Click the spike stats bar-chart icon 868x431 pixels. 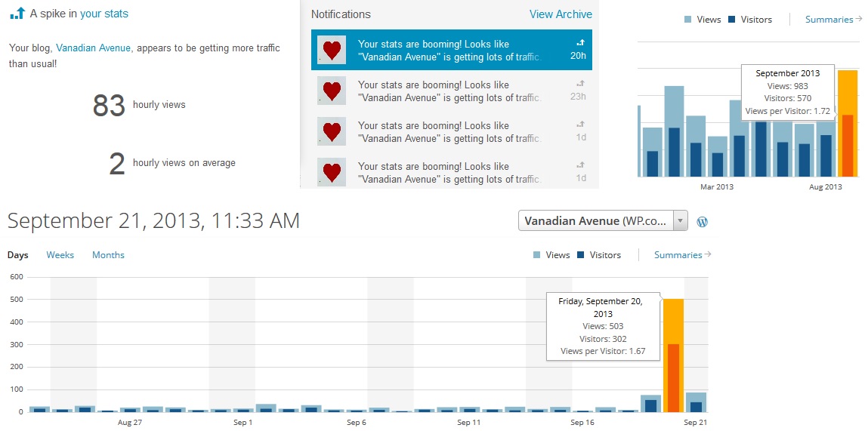coord(17,14)
